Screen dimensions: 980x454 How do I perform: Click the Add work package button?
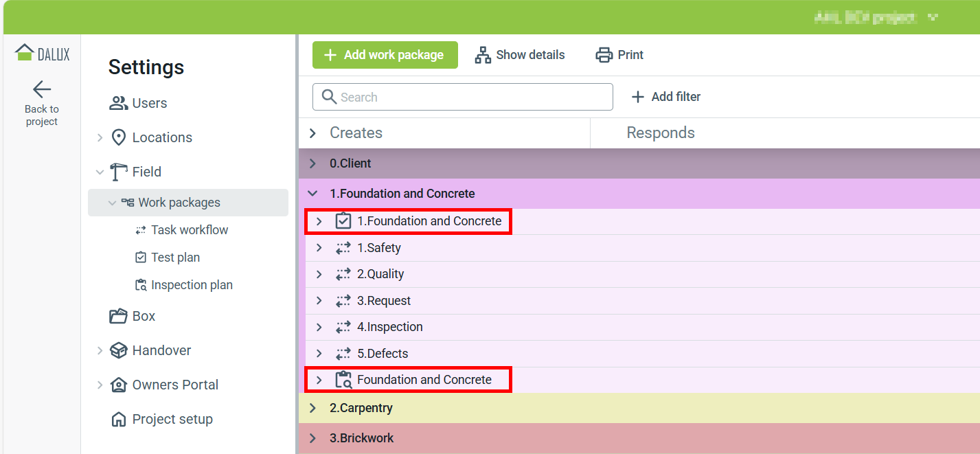click(x=385, y=55)
